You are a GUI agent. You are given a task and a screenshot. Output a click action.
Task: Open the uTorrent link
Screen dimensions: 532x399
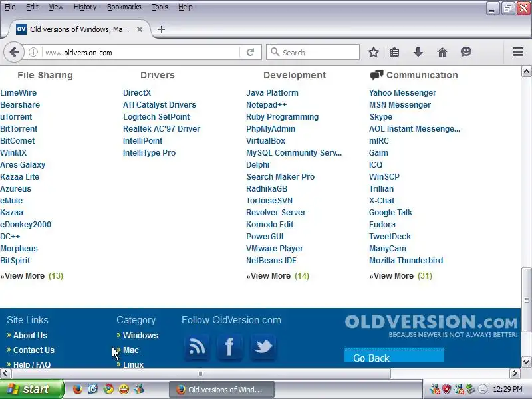pos(16,117)
